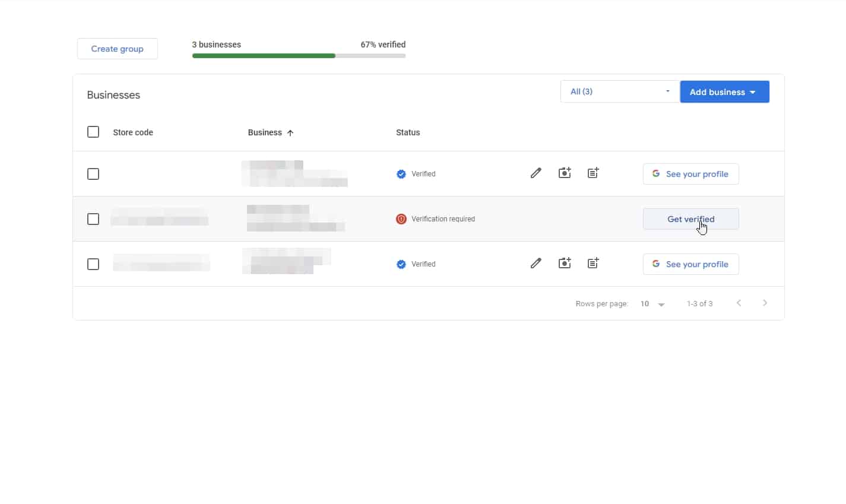Open the Rows per page selector

pos(651,303)
